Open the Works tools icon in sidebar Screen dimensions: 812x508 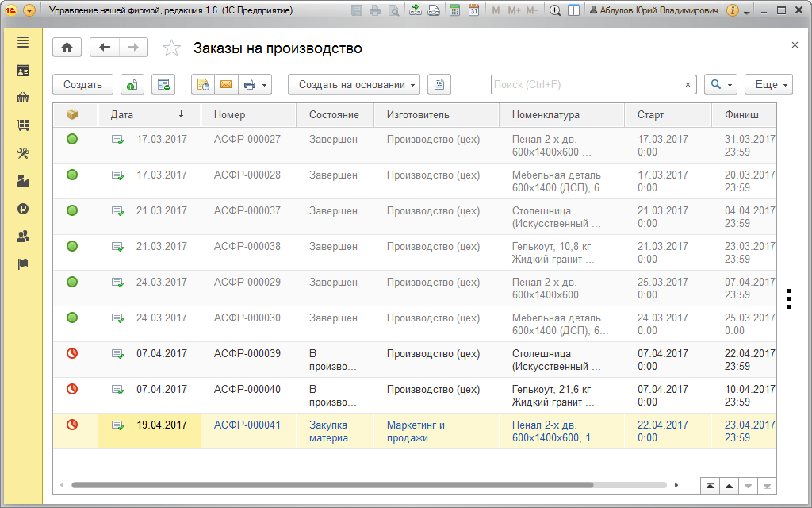tap(23, 153)
